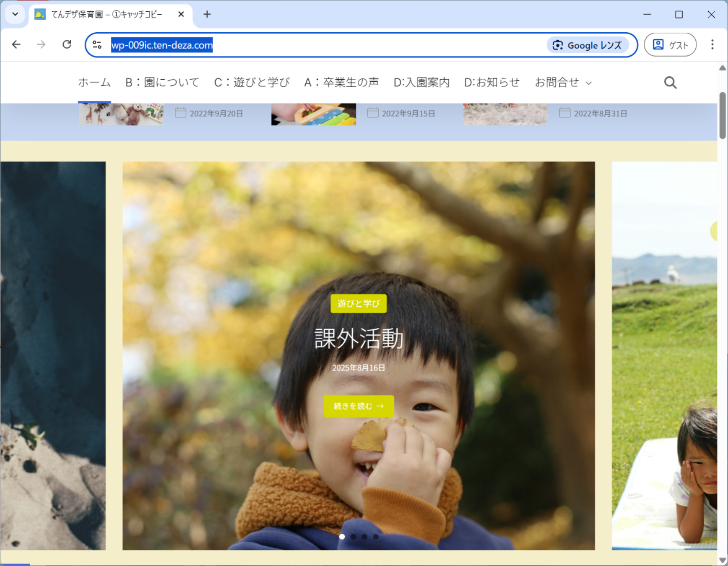
Task: Open Google レンズ search
Action: pyautogui.click(x=588, y=45)
